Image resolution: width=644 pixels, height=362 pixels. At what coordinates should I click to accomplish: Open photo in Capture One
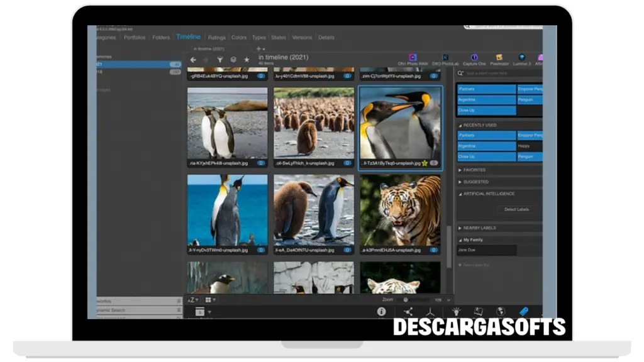(x=474, y=58)
